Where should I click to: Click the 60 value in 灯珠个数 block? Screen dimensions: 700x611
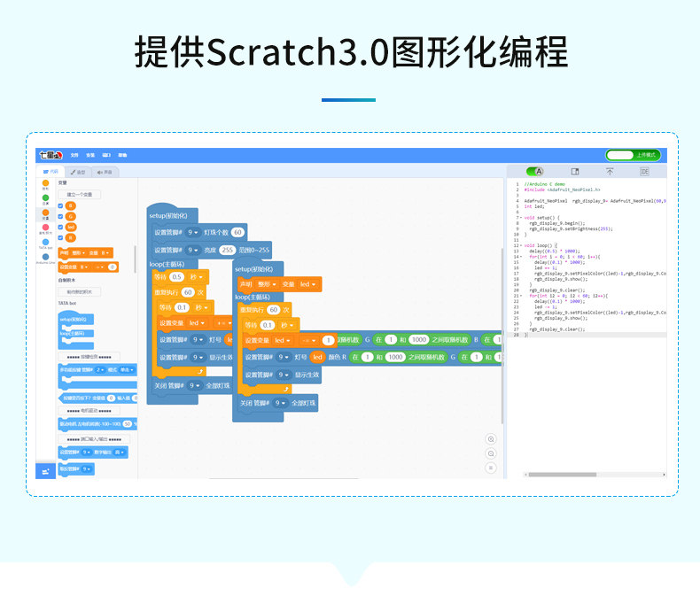click(x=238, y=232)
